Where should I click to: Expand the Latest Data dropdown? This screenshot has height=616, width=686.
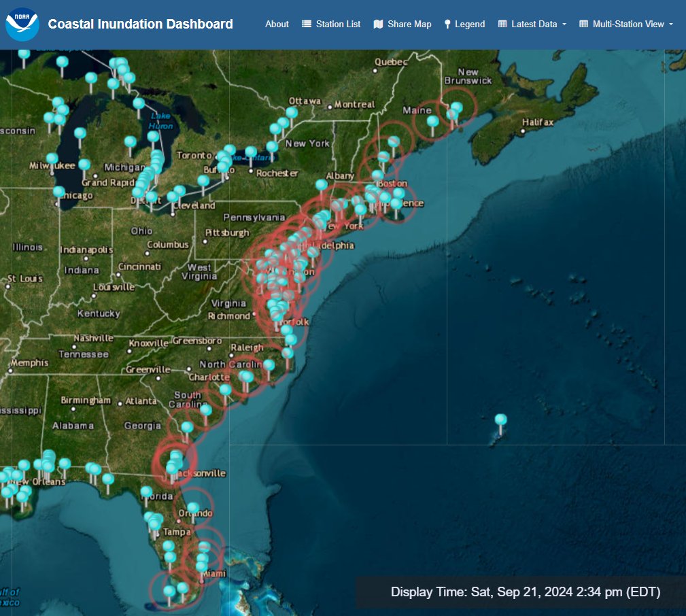(x=532, y=24)
